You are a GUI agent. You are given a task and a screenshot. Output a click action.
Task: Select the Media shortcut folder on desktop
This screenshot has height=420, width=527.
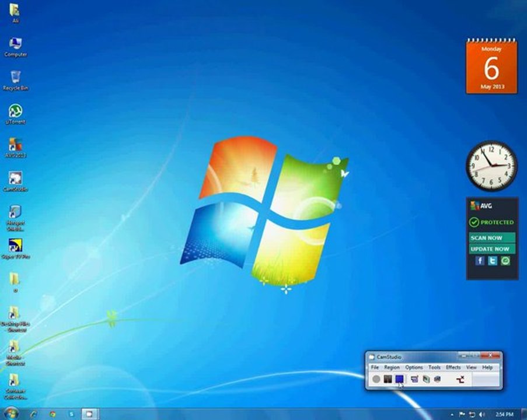click(x=15, y=353)
